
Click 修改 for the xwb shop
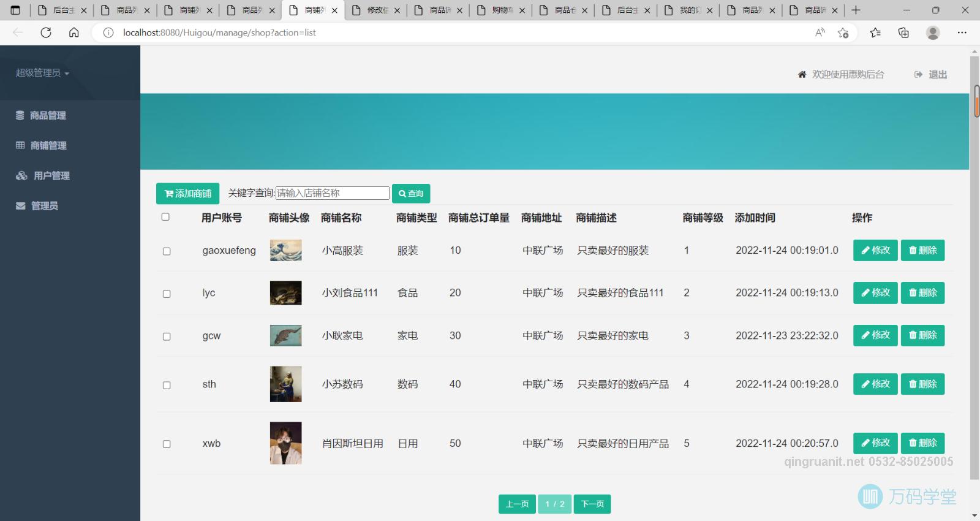[x=875, y=443]
